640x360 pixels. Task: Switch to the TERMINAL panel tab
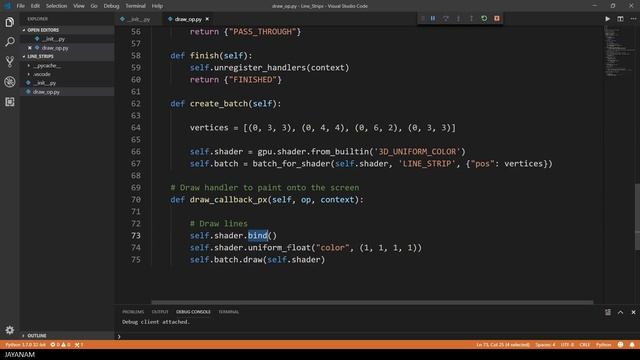[x=228, y=312]
